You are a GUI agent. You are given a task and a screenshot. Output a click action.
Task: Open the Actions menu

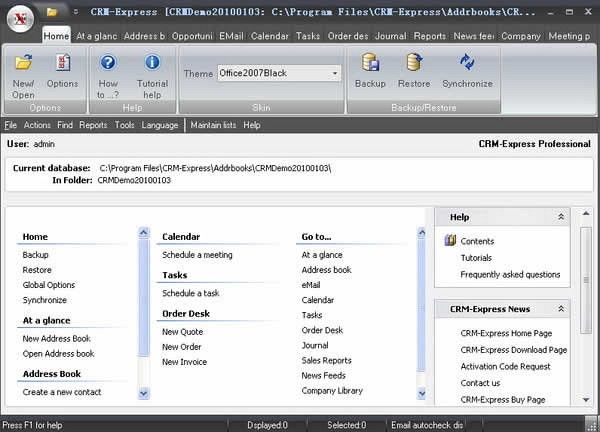pyautogui.click(x=37, y=125)
